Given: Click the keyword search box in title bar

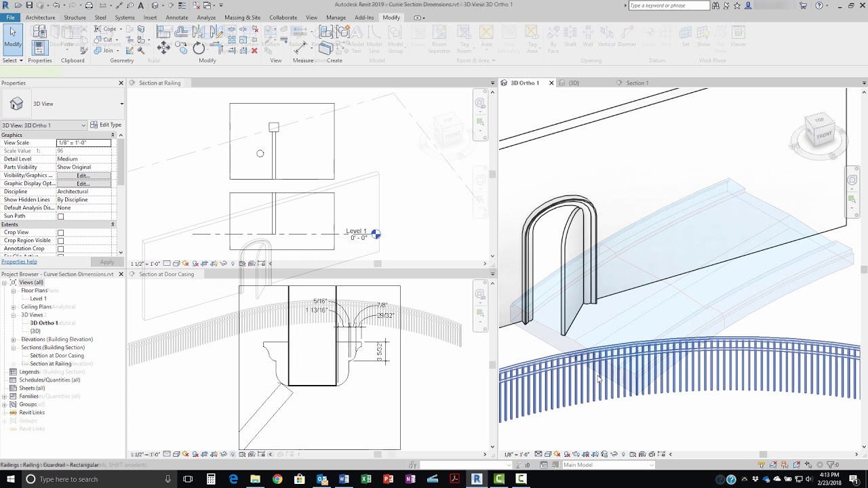Looking at the screenshot, I should click(669, 5).
